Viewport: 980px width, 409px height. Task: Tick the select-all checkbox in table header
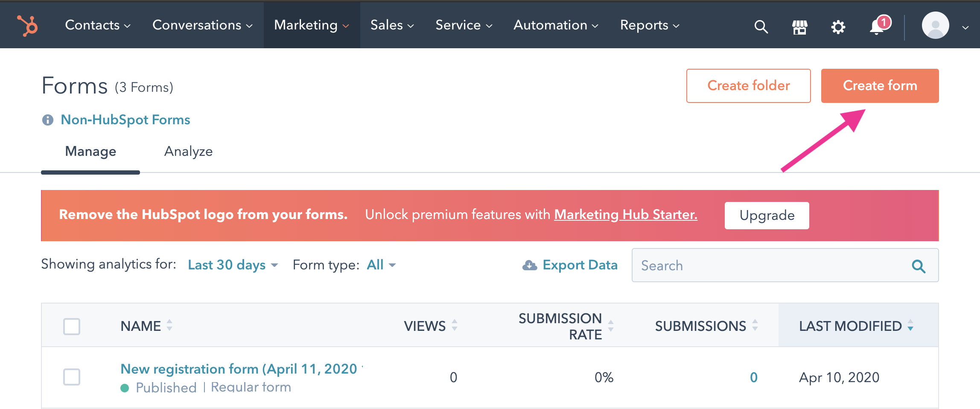coord(72,327)
